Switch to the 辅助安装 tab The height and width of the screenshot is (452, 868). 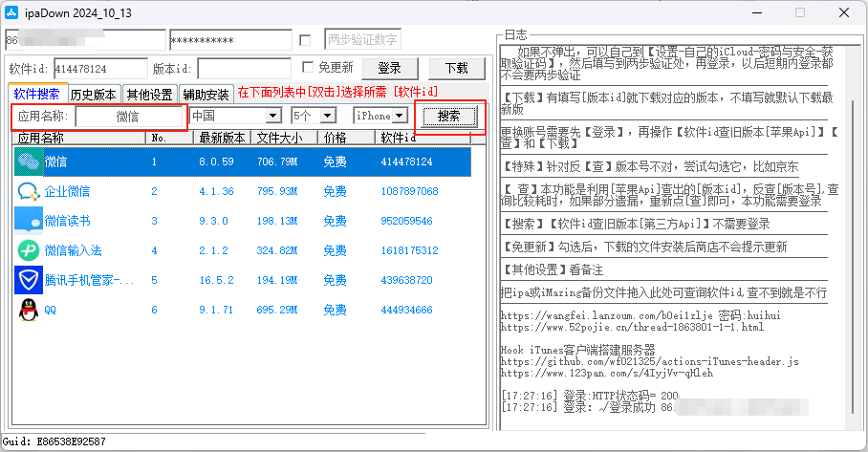tap(206, 95)
